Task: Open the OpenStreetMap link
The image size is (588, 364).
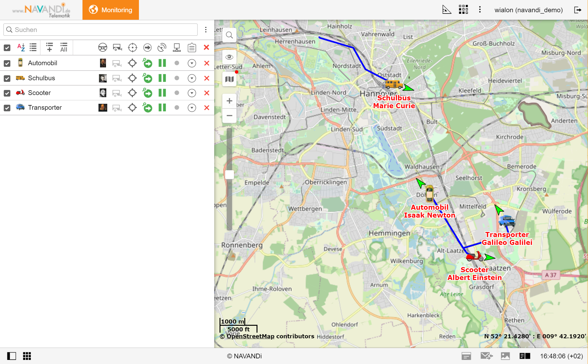Action: pyautogui.click(x=250, y=336)
